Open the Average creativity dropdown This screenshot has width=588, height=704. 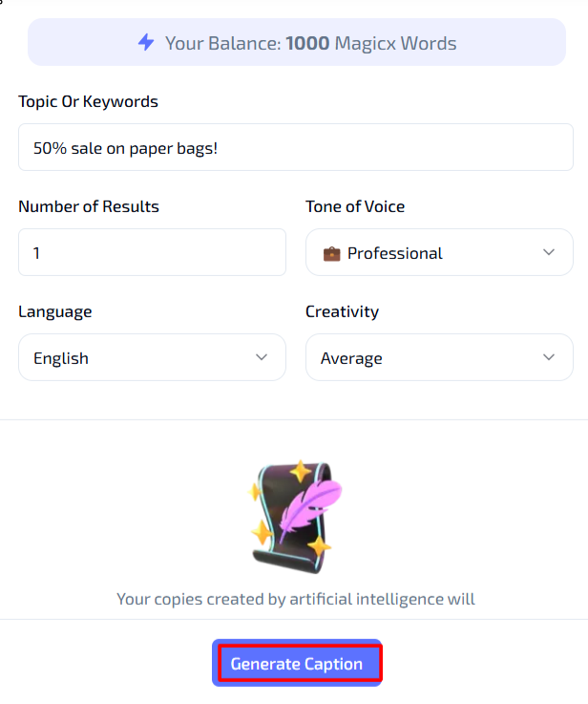439,357
